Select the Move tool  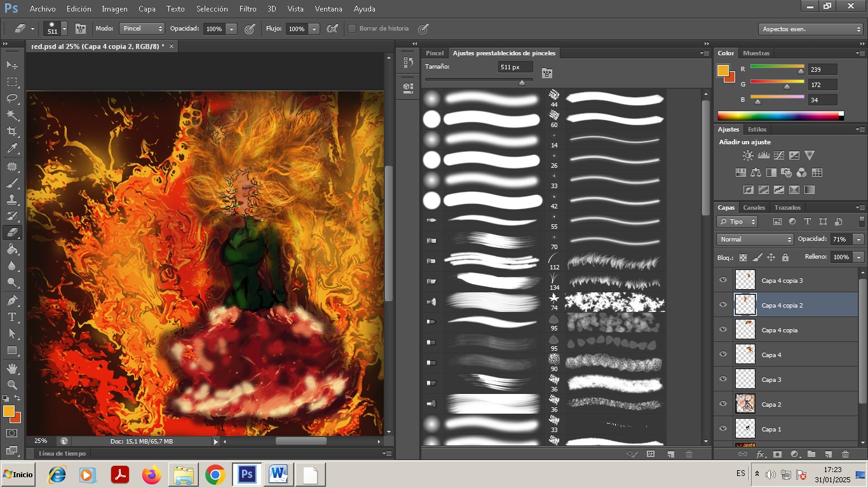pyautogui.click(x=12, y=65)
